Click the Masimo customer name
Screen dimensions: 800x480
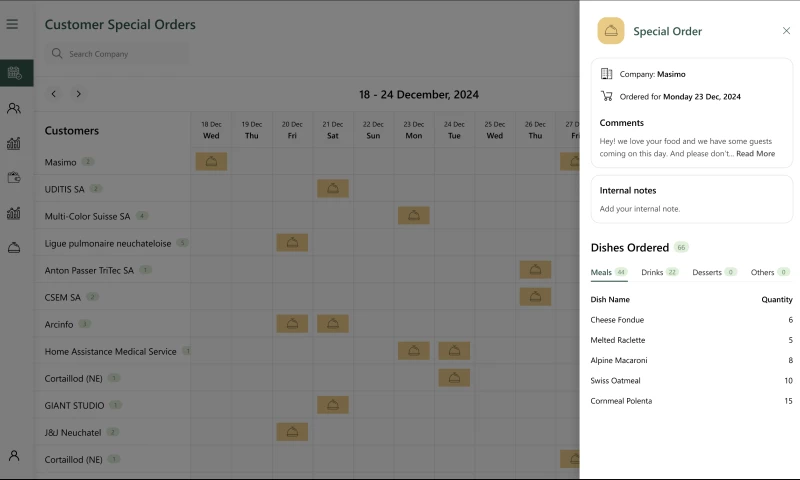[60, 162]
